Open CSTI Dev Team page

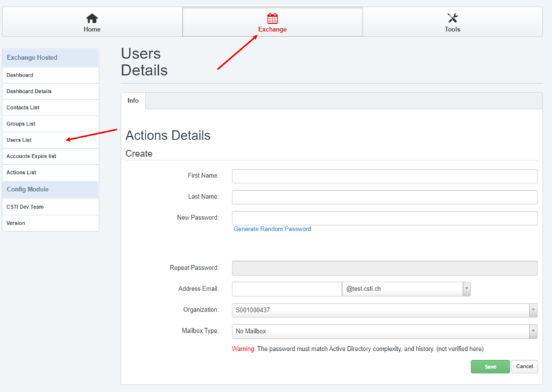(x=50, y=207)
